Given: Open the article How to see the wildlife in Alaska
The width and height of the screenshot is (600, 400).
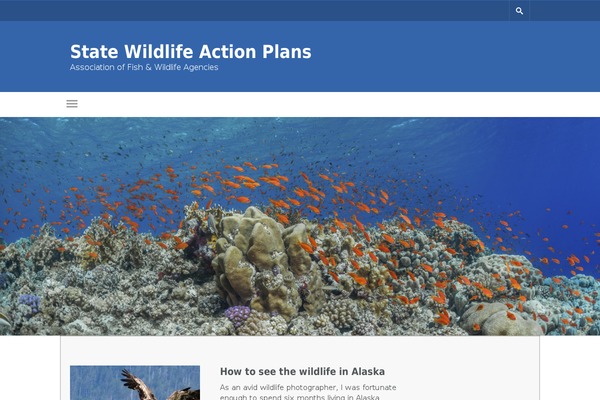Looking at the screenshot, I should click(x=302, y=371).
